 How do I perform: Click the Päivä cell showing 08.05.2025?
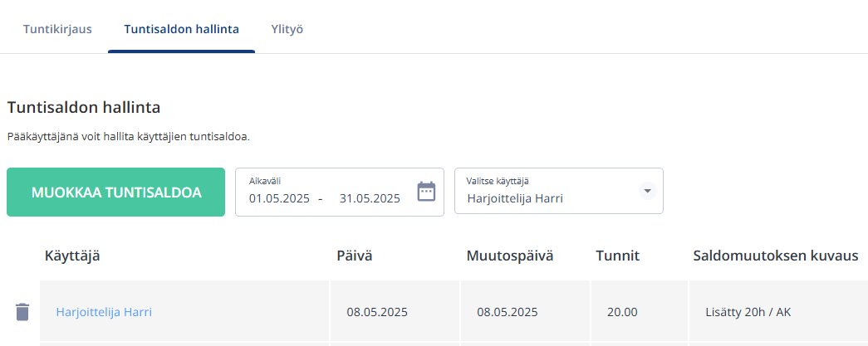395,310
